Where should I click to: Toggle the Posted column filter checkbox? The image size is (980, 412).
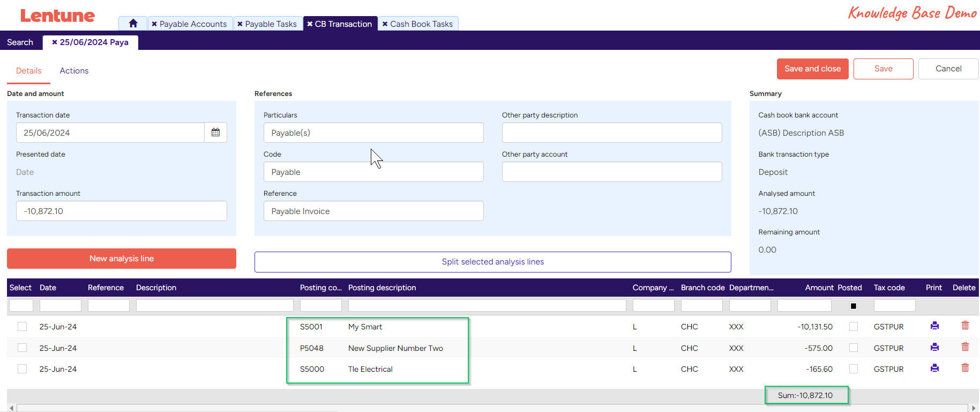pos(854,306)
